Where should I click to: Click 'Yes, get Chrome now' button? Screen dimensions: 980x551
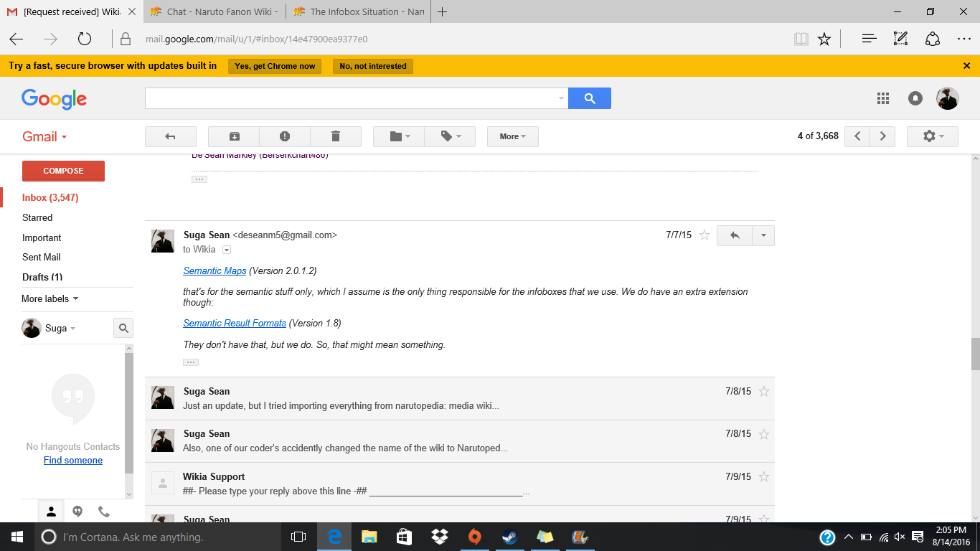click(275, 66)
